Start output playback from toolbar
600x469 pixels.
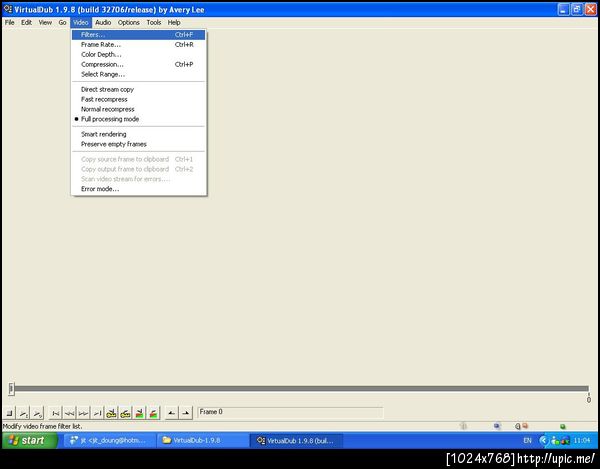38,413
